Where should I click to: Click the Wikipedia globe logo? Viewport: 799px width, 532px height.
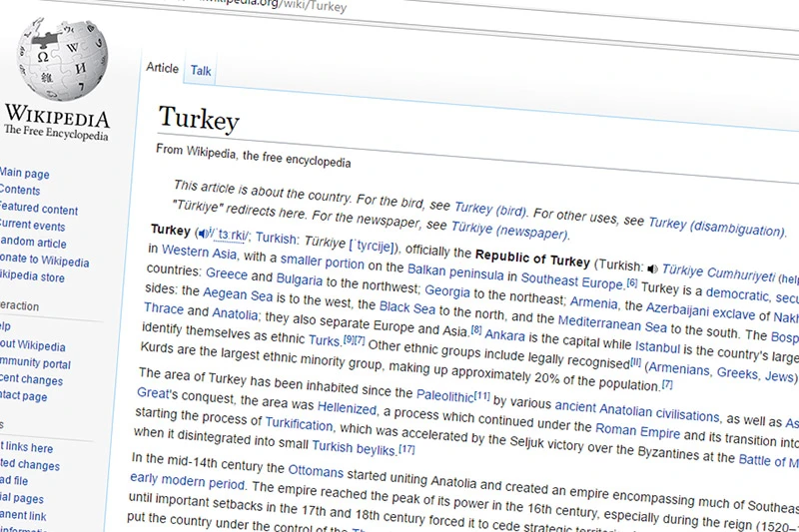coord(62,59)
